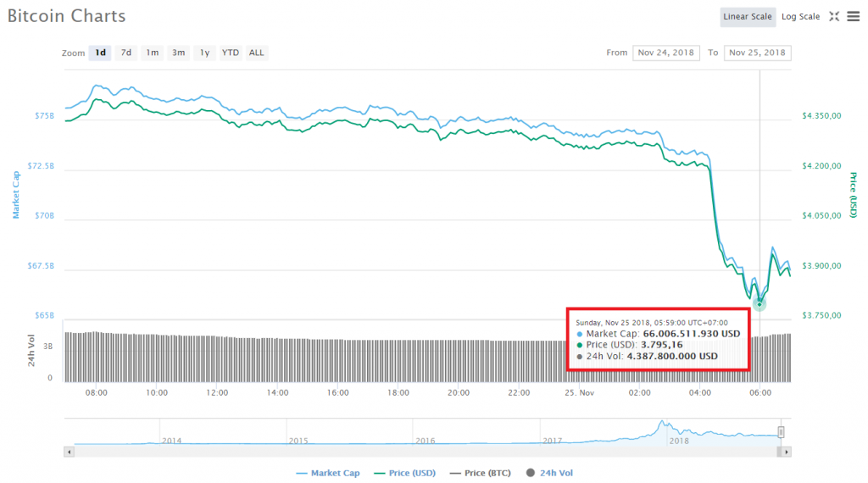Viewport: 868px width, 483px height.
Task: Click the $70B market cap axis label
Action: 45,216
